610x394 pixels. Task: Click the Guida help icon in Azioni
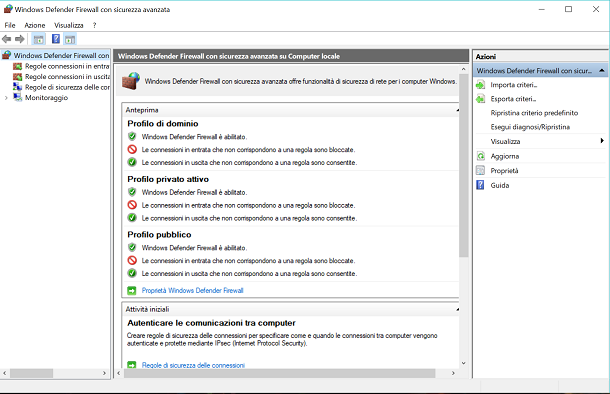480,185
